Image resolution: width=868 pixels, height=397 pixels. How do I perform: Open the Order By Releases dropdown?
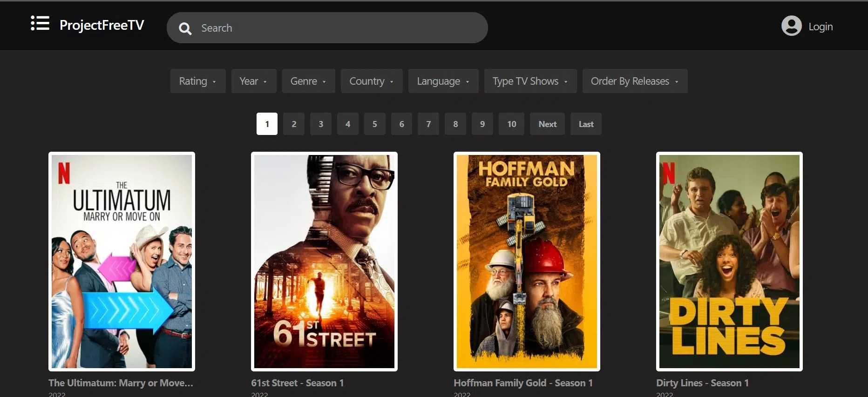click(634, 81)
